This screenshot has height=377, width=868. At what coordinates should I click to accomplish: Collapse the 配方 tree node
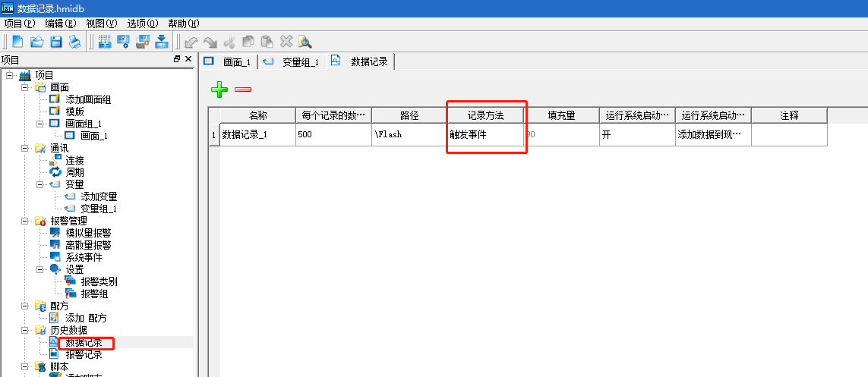click(24, 306)
